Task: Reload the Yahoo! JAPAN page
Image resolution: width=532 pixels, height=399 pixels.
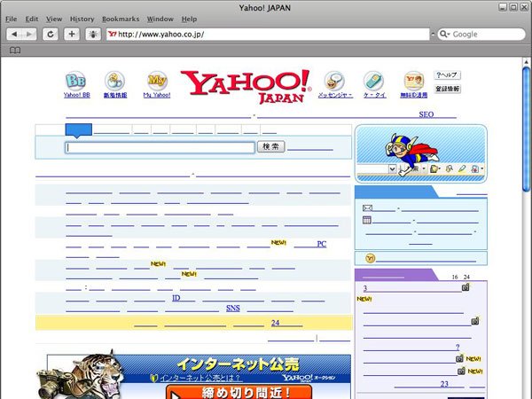Action: point(51,35)
